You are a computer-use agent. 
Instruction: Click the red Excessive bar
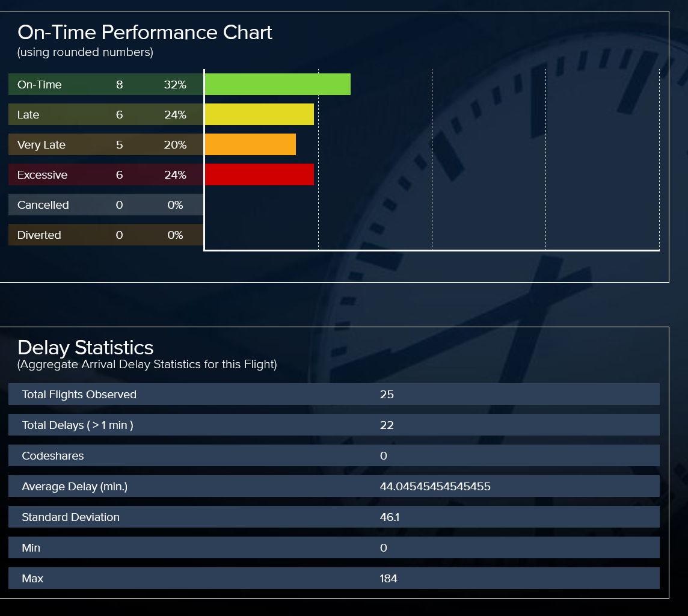coord(259,174)
